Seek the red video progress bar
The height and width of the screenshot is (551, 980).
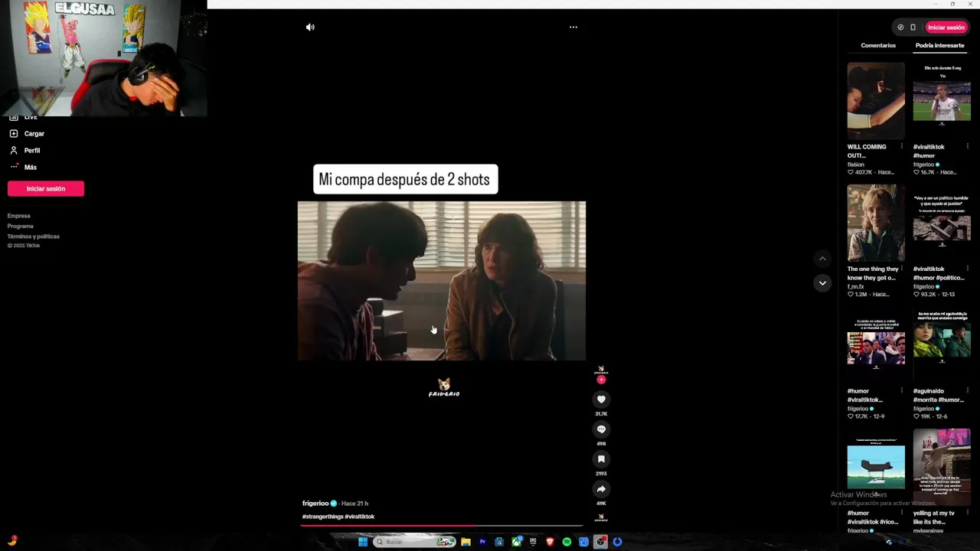442,526
